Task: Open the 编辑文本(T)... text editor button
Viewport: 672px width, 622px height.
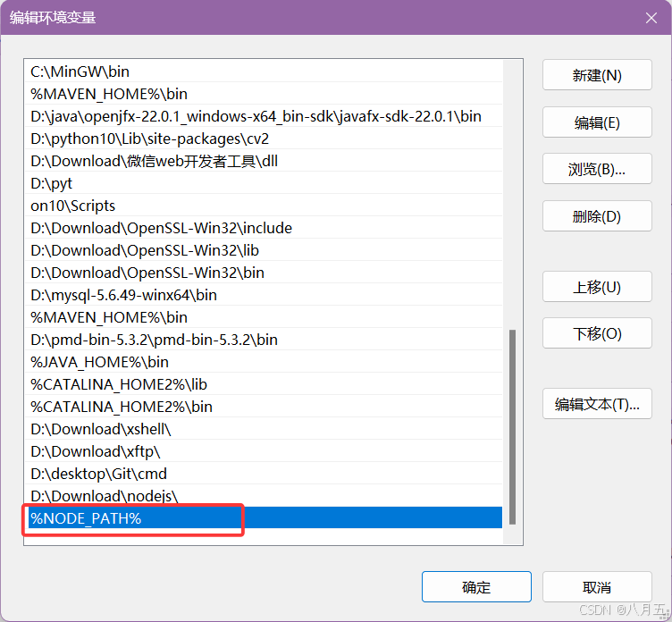Action: tap(597, 404)
